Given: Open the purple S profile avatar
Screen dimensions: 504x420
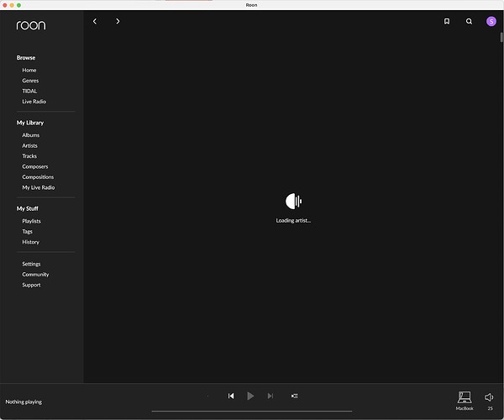Looking at the screenshot, I should pyautogui.click(x=491, y=21).
